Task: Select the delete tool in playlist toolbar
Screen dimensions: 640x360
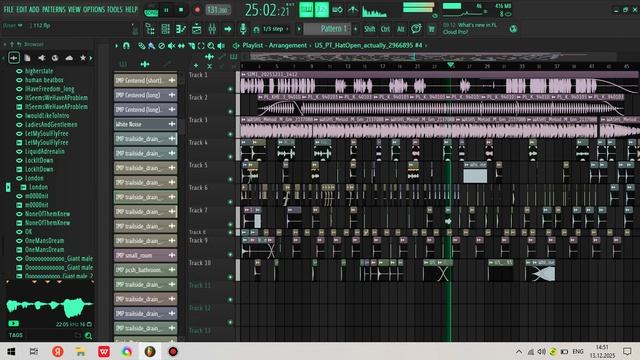Action: [162, 46]
